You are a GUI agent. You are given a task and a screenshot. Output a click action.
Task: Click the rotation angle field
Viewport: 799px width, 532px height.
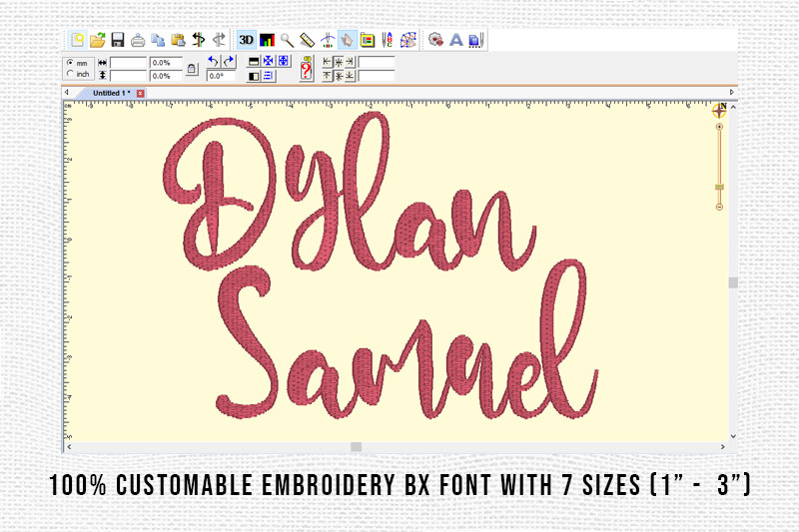221,76
